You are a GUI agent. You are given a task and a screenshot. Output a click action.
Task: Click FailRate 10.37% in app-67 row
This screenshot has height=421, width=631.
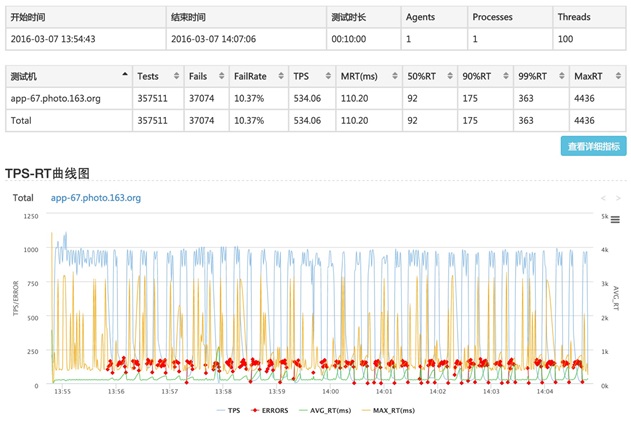(249, 99)
